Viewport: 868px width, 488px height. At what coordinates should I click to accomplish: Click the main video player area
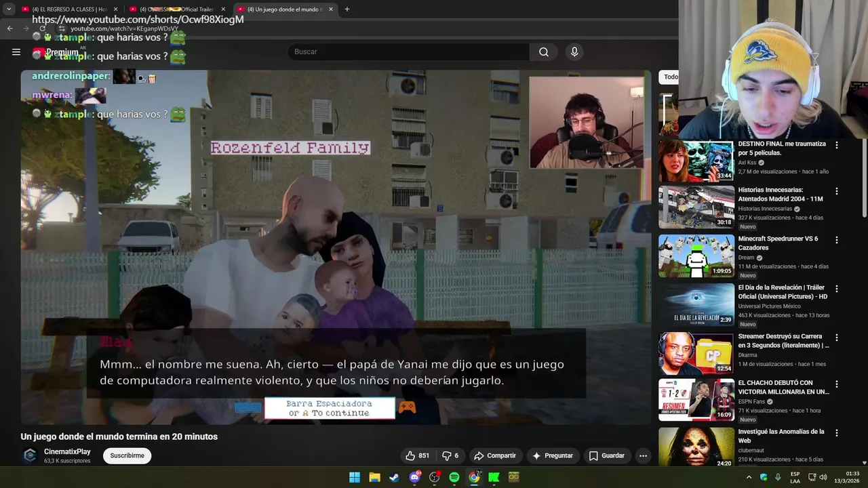336,247
